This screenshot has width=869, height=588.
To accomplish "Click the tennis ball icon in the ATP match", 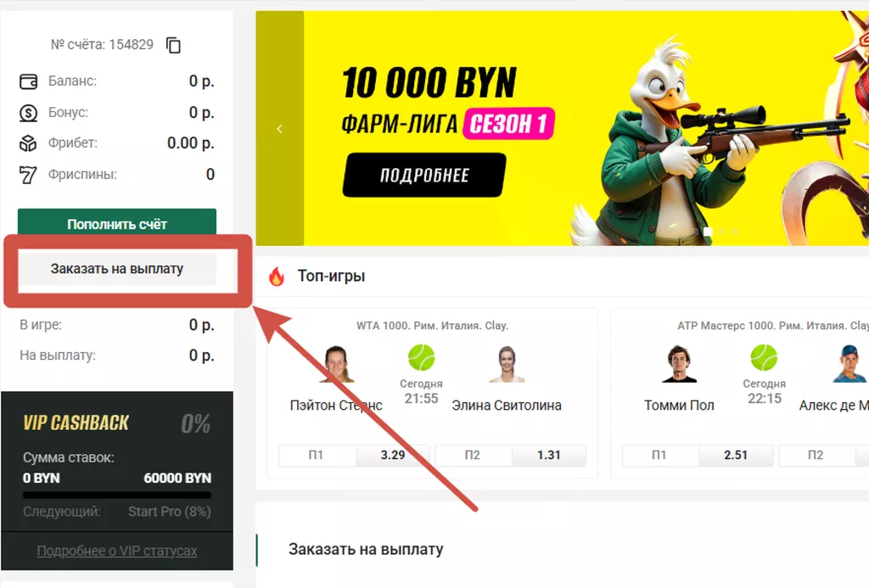I will [764, 357].
